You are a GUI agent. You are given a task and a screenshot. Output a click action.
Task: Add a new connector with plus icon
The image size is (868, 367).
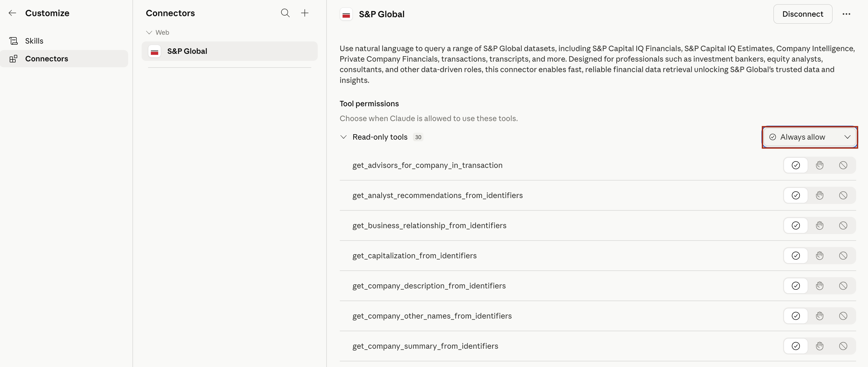click(304, 13)
